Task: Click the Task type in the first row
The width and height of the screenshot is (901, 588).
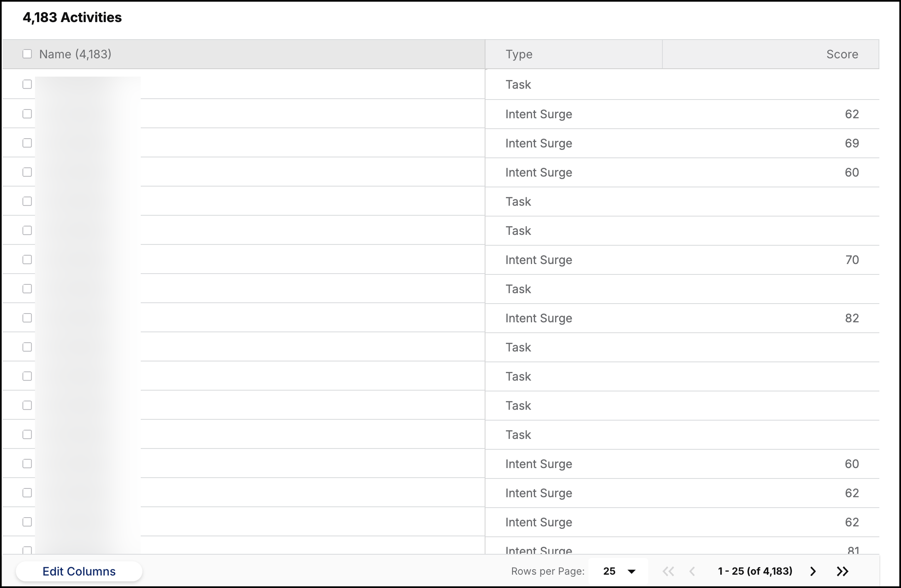Action: click(518, 85)
